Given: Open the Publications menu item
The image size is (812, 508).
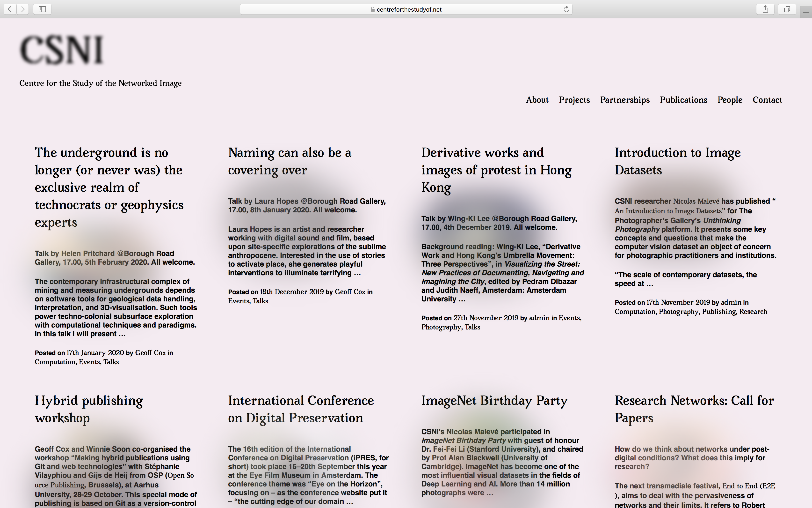Looking at the screenshot, I should (x=683, y=100).
